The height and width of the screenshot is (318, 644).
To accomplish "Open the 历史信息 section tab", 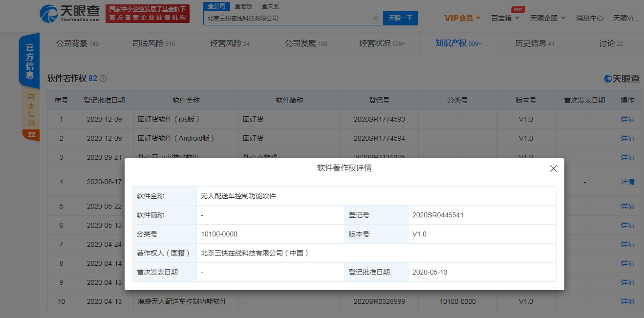I will point(535,43).
